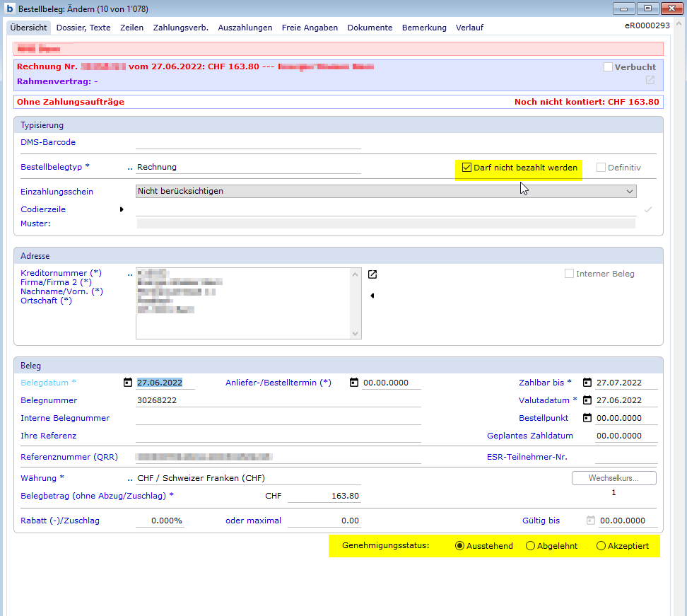Open Währung selection lookup dots

pyautogui.click(x=129, y=478)
